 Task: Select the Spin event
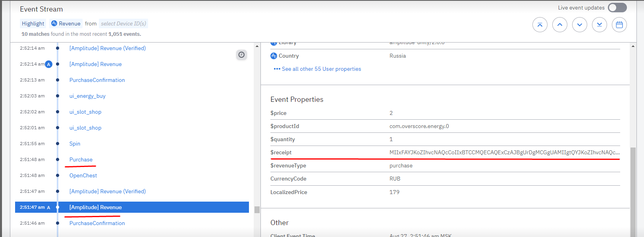[75, 144]
